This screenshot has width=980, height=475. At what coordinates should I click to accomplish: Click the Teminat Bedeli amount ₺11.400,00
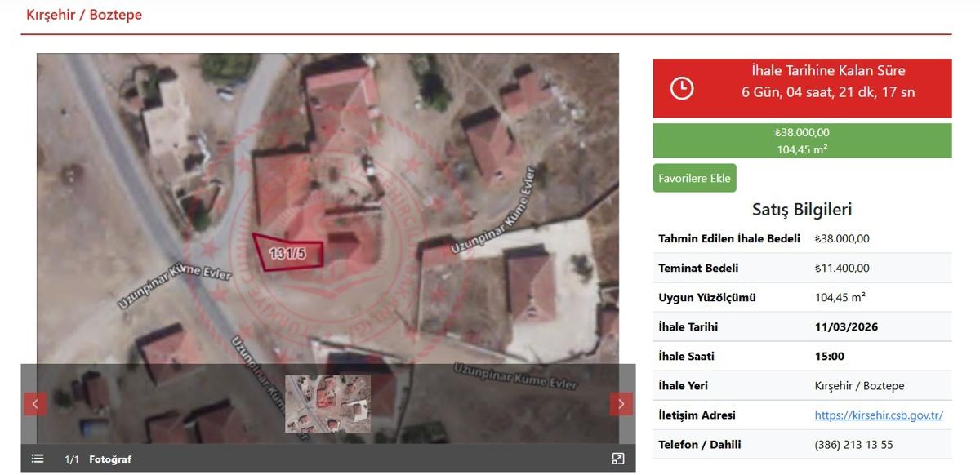(842, 268)
